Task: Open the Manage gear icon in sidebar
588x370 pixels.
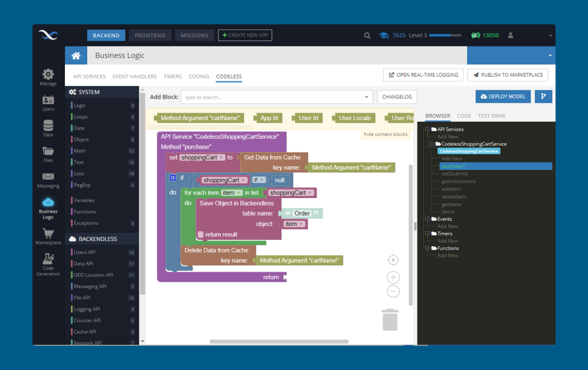Action: (48, 74)
